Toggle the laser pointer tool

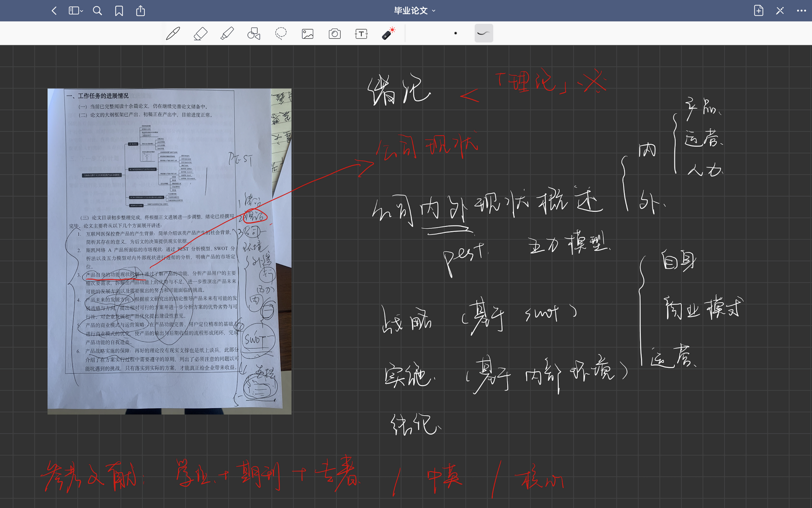tap(389, 33)
